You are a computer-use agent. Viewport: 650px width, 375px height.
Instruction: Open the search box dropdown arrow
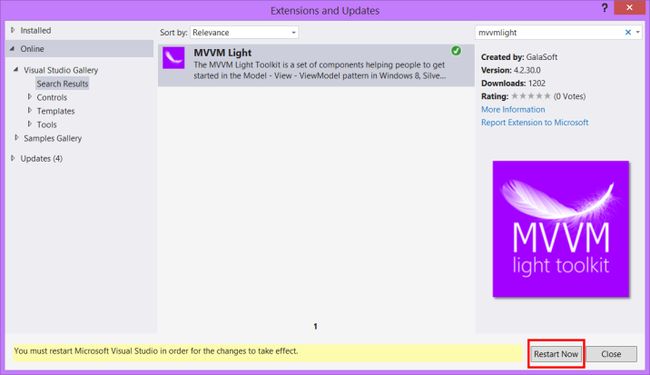click(638, 32)
